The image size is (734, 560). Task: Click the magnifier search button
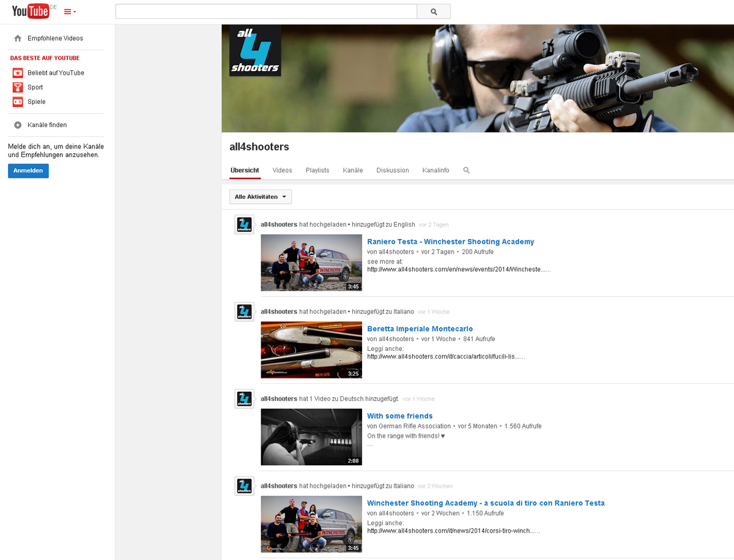pyautogui.click(x=434, y=12)
